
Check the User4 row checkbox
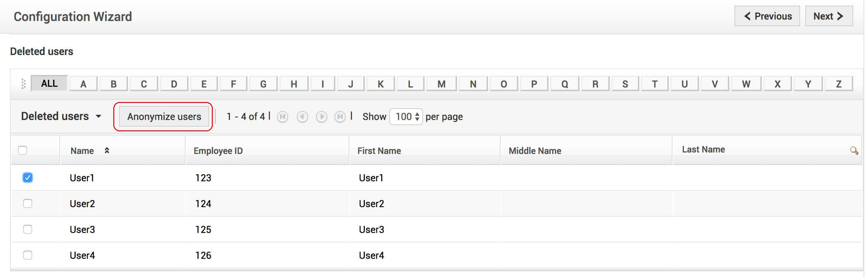coord(28,255)
